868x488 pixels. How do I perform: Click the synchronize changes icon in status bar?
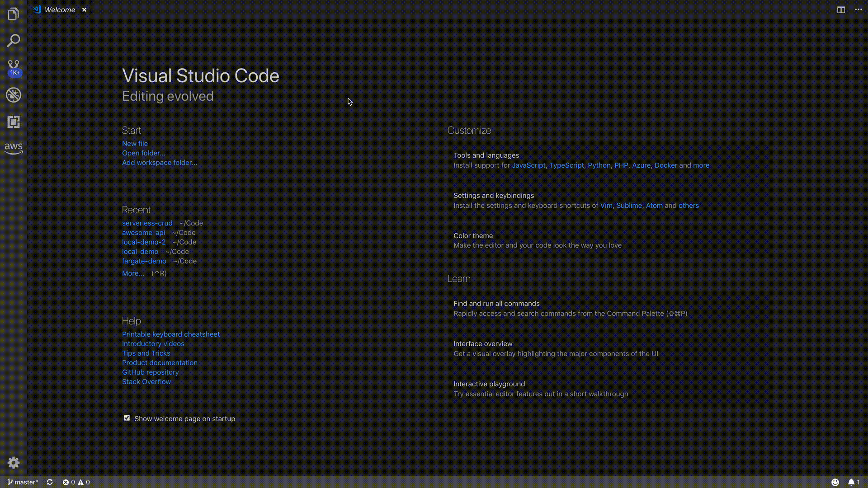pyautogui.click(x=50, y=482)
